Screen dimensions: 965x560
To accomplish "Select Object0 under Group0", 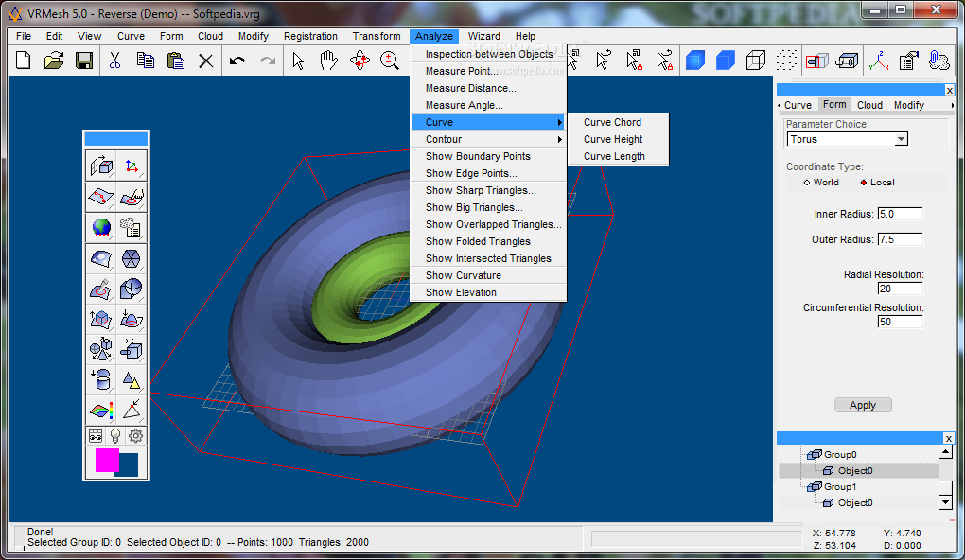I will pos(855,471).
